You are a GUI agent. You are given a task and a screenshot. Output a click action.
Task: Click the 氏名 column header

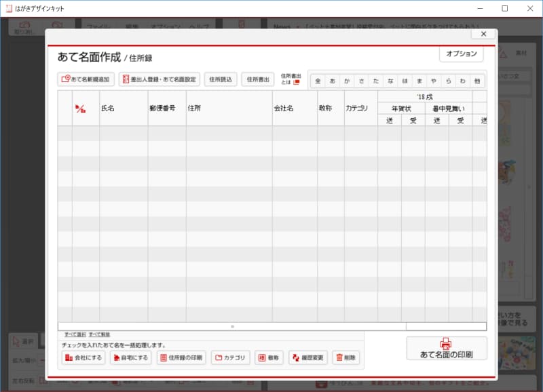[107, 108]
